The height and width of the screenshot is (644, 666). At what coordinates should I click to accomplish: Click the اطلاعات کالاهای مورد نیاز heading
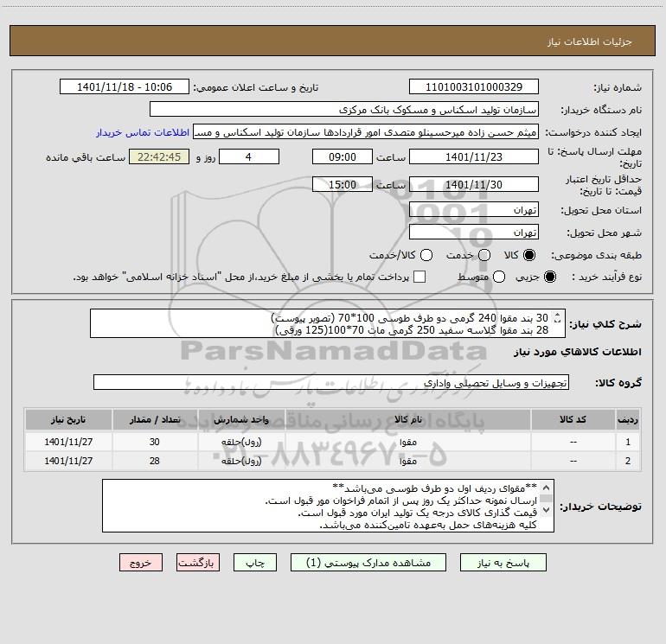tap(578, 352)
